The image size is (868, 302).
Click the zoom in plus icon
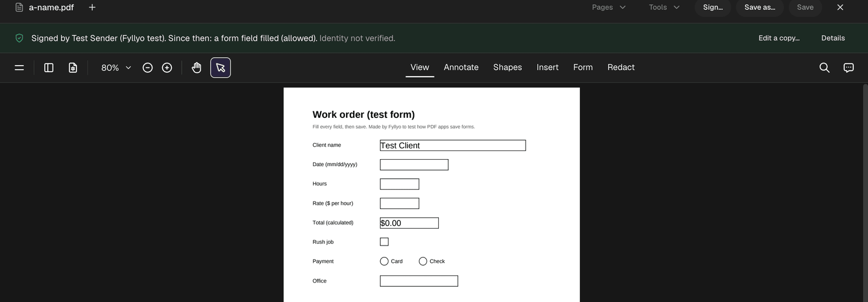[167, 68]
